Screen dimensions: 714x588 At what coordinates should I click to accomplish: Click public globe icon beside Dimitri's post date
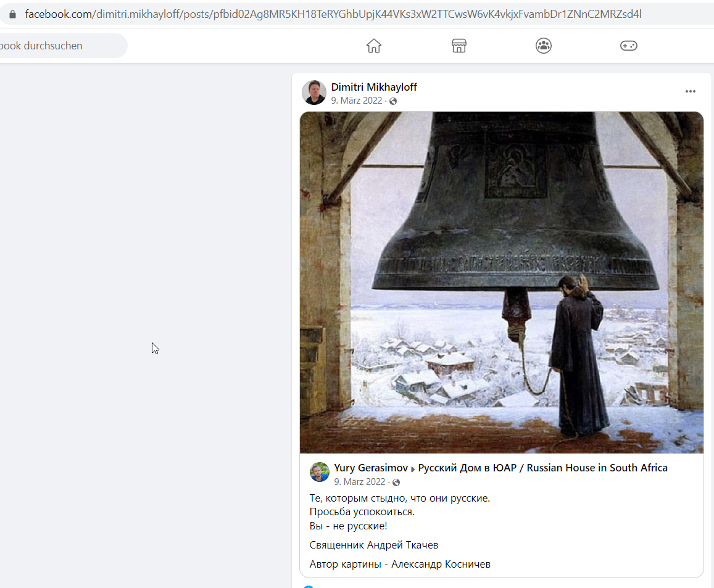pos(393,101)
